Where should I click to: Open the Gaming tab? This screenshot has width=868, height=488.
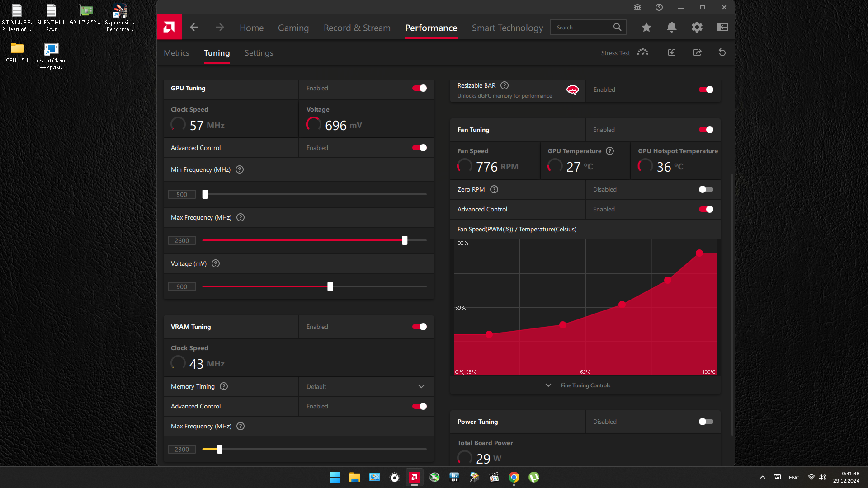[x=293, y=28]
